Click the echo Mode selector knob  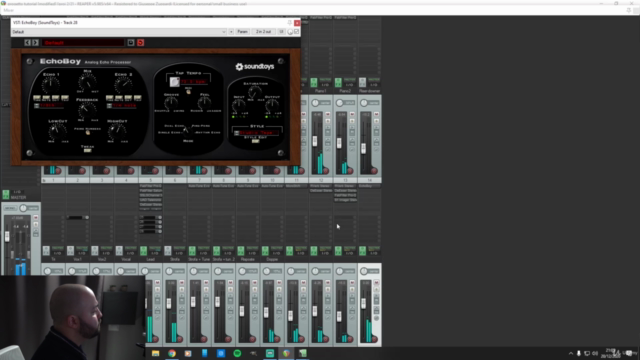tap(187, 131)
